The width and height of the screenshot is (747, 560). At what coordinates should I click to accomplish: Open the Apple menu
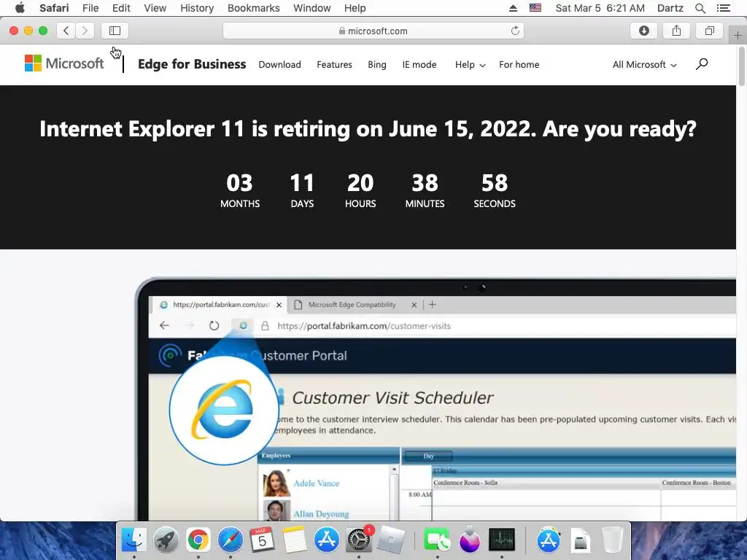(20, 8)
